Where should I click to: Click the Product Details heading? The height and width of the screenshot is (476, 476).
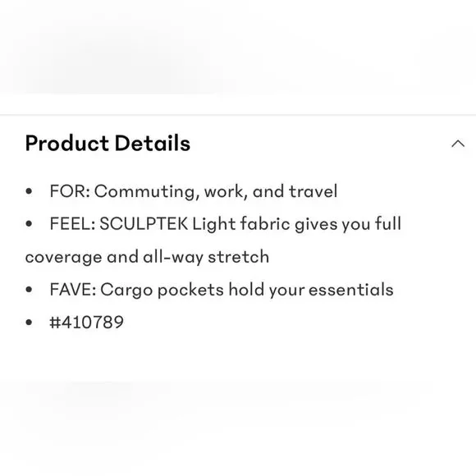pos(108,144)
